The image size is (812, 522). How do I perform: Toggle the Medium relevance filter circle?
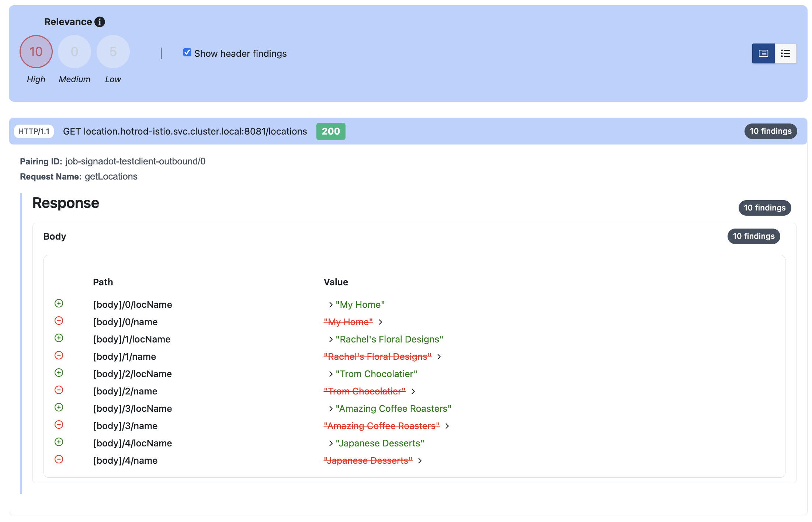pos(74,52)
